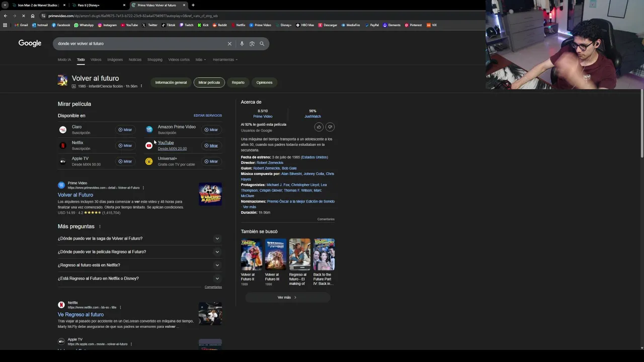The width and height of the screenshot is (644, 362).
Task: Click Mirar for Amazon Prime Video
Action: point(211,130)
